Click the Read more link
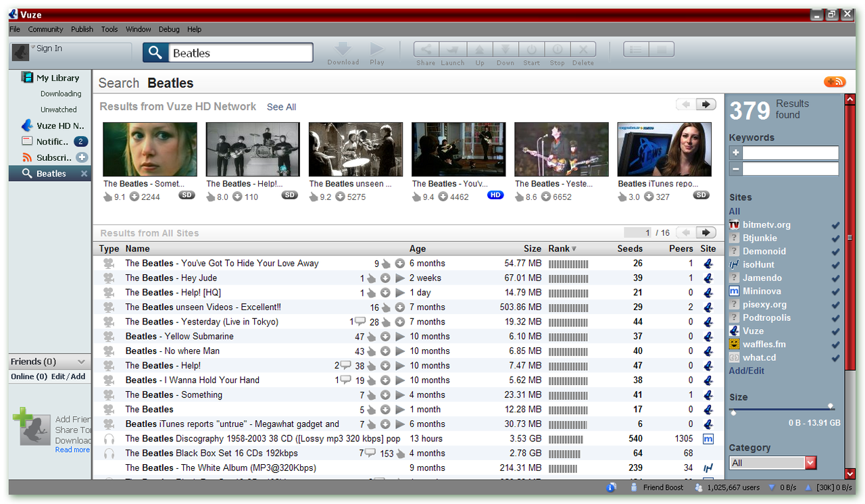The width and height of the screenshot is (865, 504). 72,450
